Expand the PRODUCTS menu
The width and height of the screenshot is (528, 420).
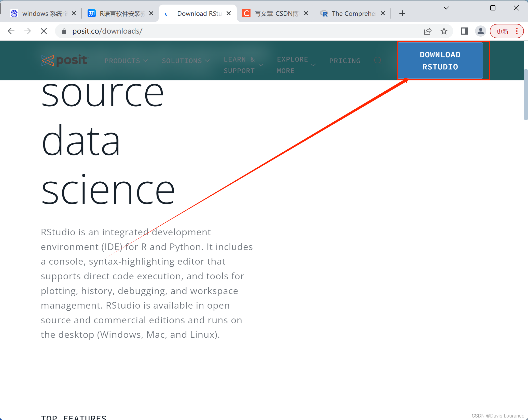click(x=126, y=61)
